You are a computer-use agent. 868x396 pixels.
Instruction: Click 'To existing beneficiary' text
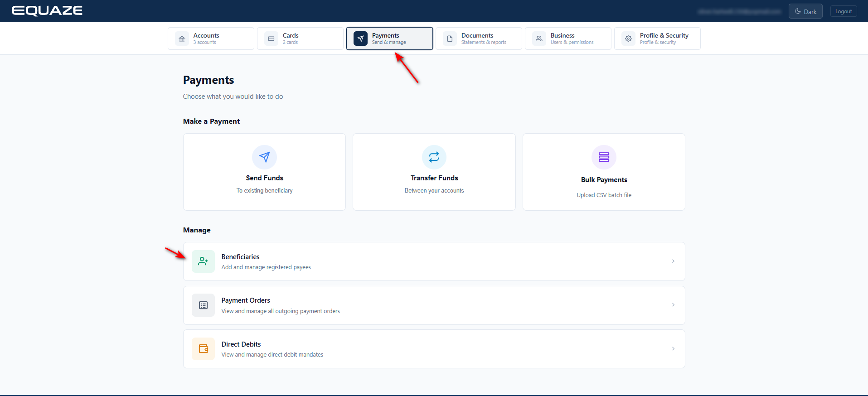click(x=264, y=191)
